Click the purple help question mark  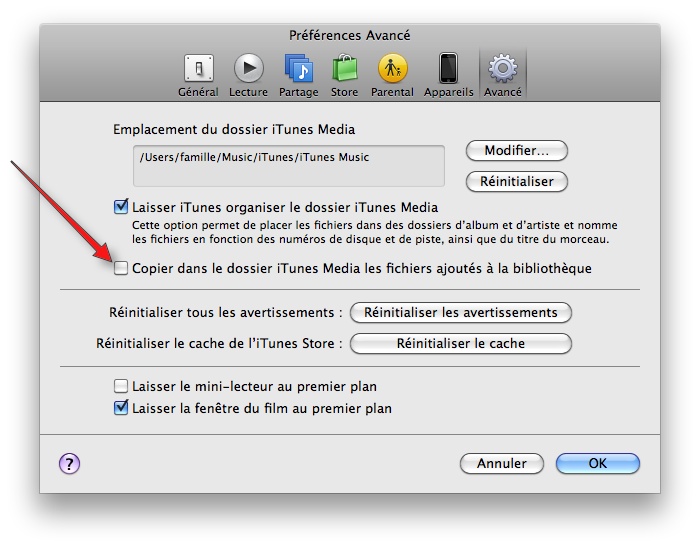[69, 463]
